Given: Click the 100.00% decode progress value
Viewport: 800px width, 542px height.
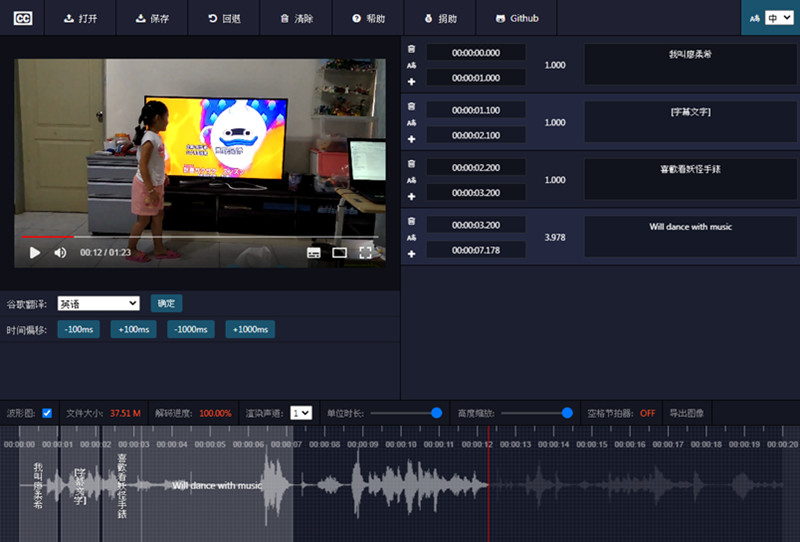Looking at the screenshot, I should (x=215, y=413).
